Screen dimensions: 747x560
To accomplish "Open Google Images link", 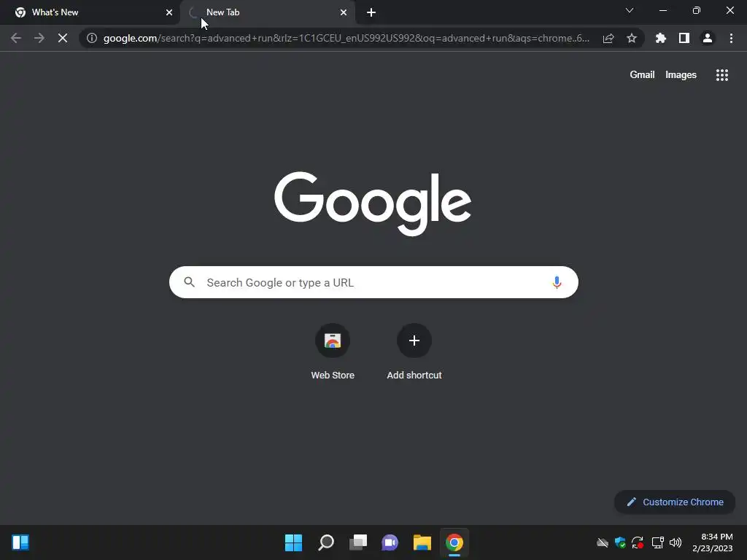I will pos(681,75).
